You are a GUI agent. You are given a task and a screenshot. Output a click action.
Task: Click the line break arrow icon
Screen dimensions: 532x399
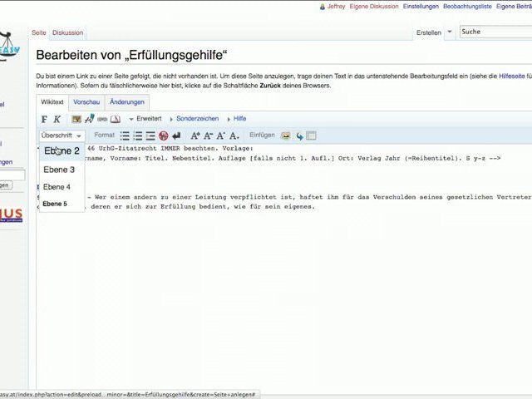click(x=175, y=135)
